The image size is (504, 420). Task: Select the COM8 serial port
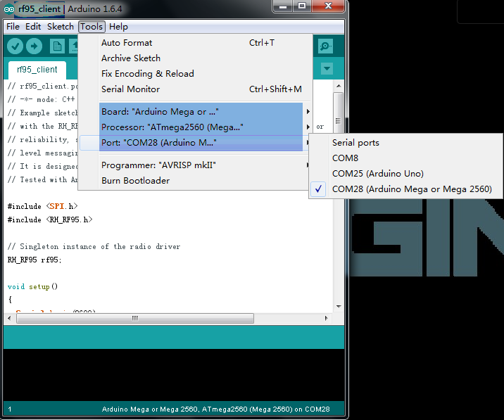tap(405, 158)
